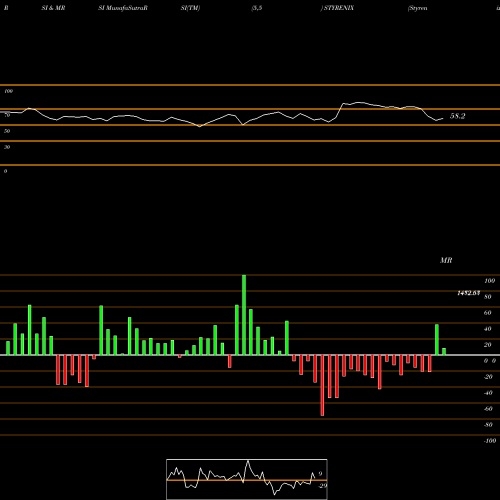Click the 70 level label on RSI axis

point(7,115)
